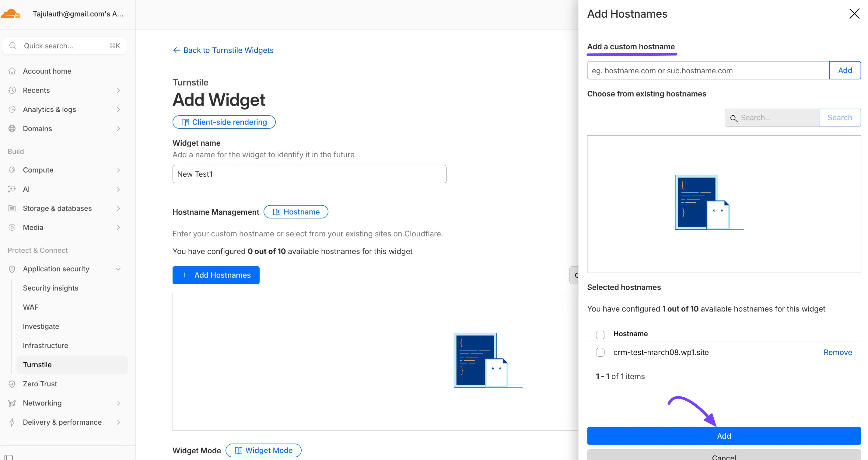The width and height of the screenshot is (868, 460).
Task: Click the custom hostname input field
Action: pos(708,71)
